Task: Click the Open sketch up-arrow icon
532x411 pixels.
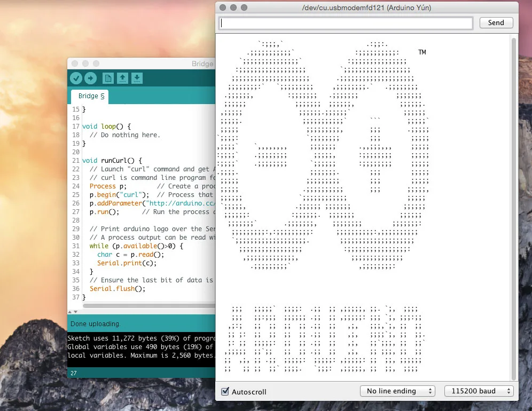Action: click(122, 78)
